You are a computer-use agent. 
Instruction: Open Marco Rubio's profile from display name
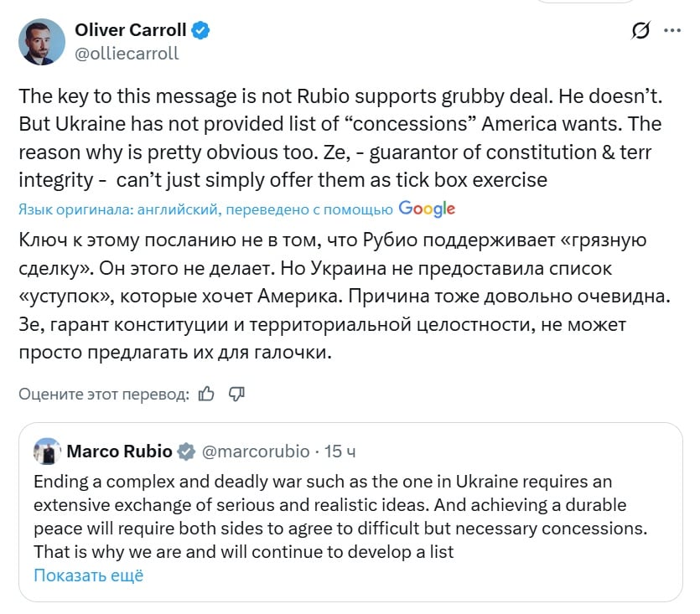point(118,451)
